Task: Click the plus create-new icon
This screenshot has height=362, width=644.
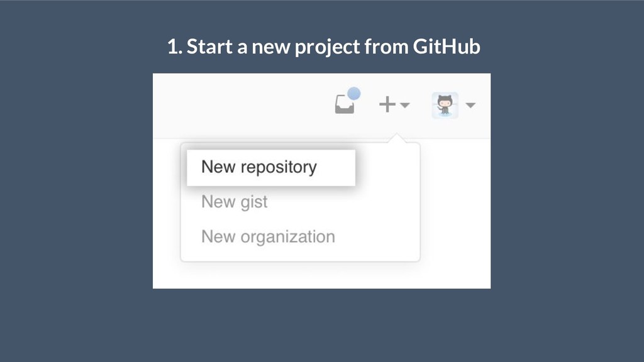Action: 387,104
